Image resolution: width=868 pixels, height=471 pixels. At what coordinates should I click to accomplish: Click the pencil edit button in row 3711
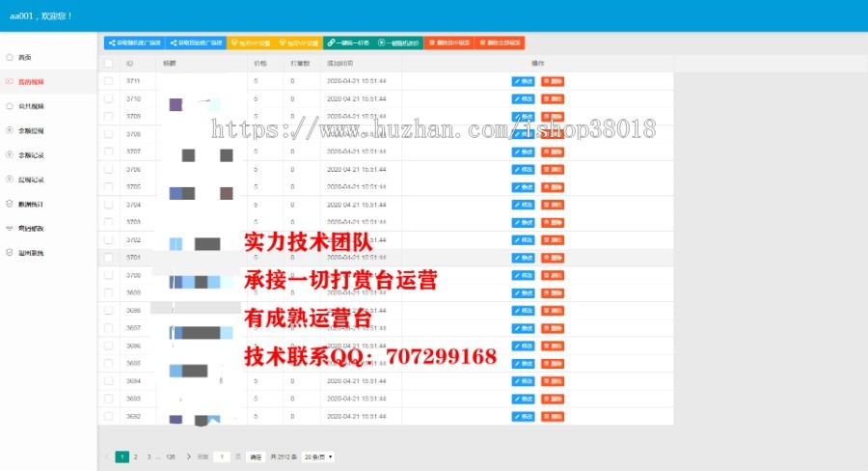(523, 81)
